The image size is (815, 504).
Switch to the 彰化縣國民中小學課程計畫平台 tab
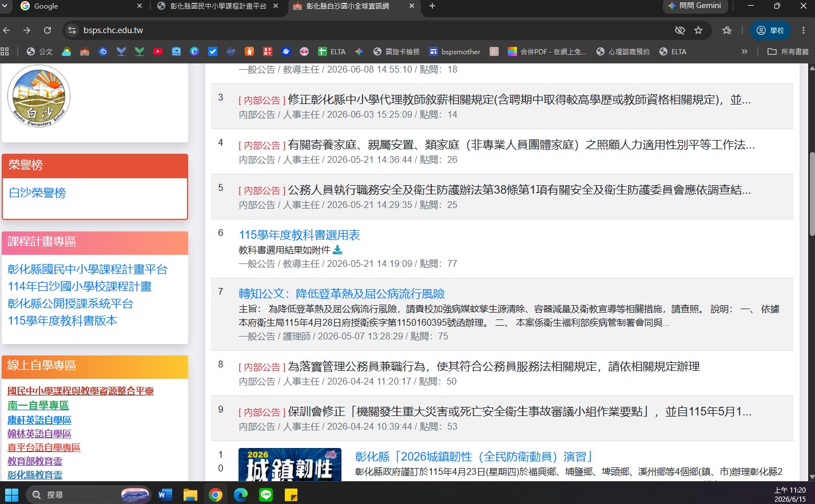click(217, 6)
